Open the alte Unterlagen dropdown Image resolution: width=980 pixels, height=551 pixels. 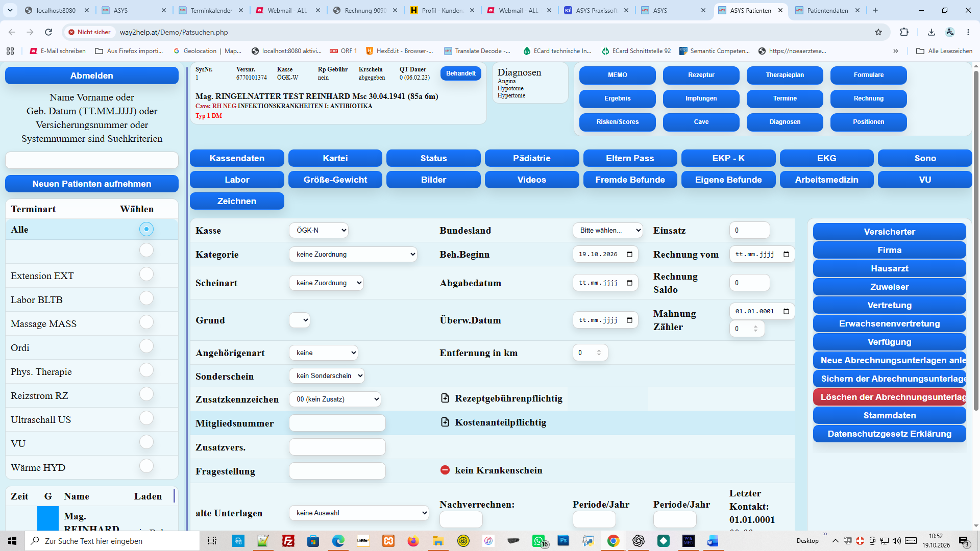tap(359, 513)
